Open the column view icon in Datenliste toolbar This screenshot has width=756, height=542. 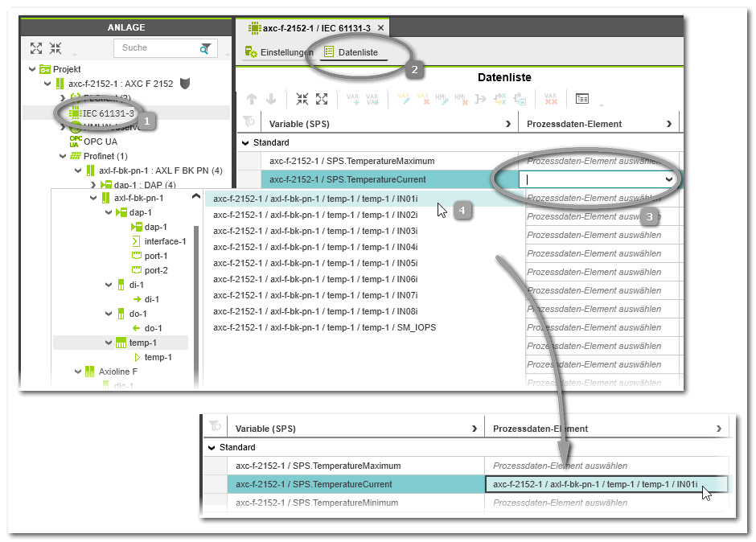click(582, 99)
